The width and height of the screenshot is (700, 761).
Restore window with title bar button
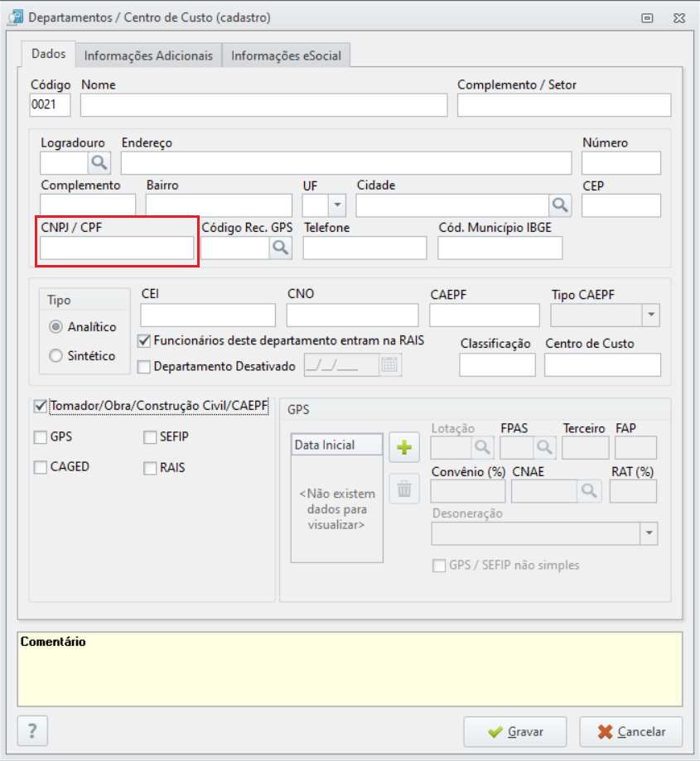pyautogui.click(x=647, y=18)
